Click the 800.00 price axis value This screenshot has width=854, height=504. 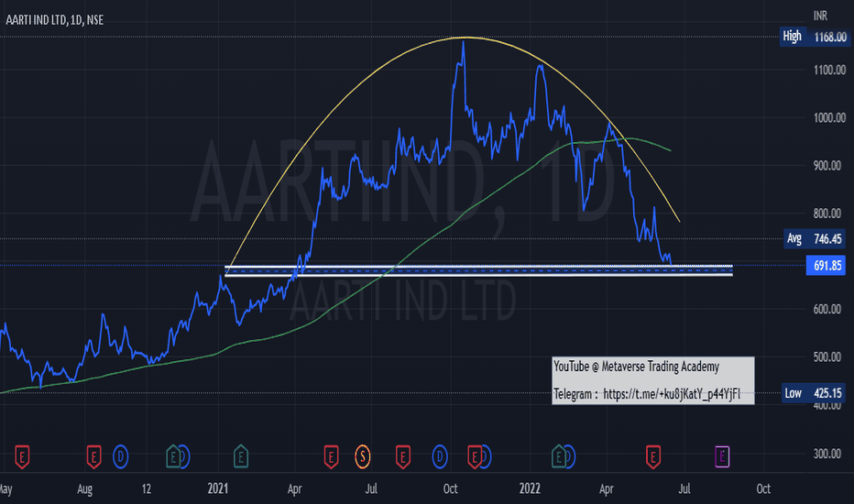pos(827,214)
